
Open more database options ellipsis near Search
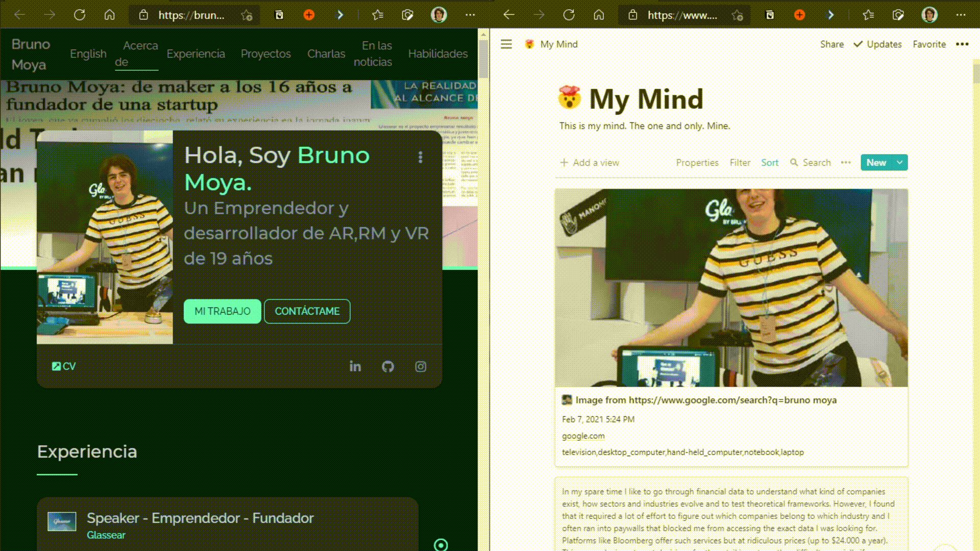[846, 162]
